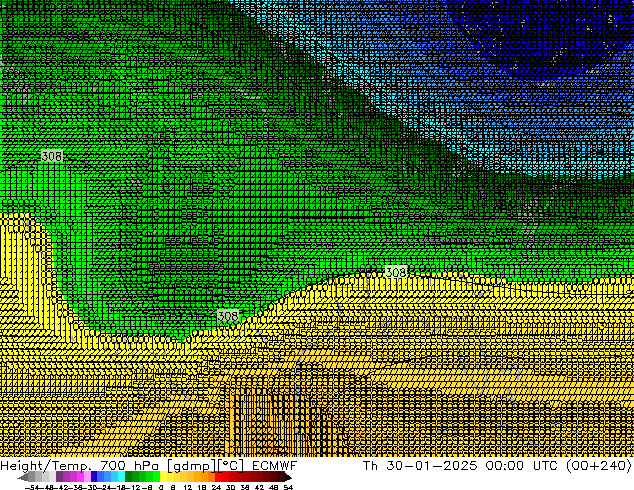
Task: Click the 'Height/Temp. 700 hPa' title text
Action: click(79, 466)
